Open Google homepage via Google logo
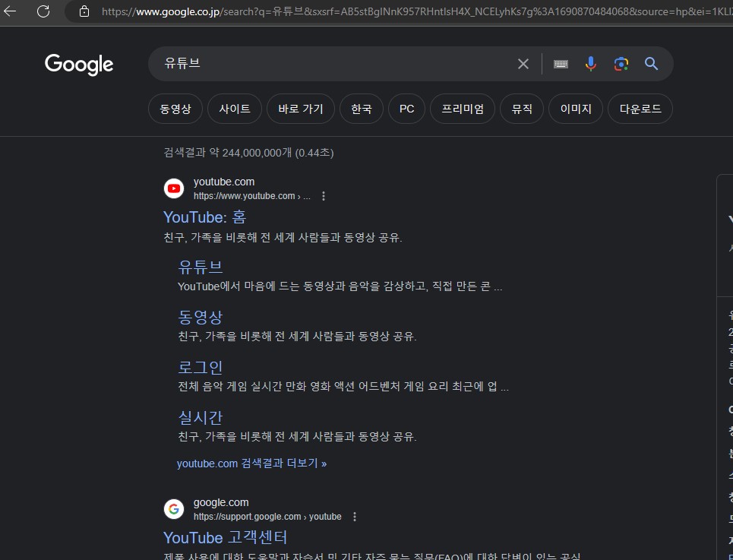The width and height of the screenshot is (733, 560). (x=79, y=64)
